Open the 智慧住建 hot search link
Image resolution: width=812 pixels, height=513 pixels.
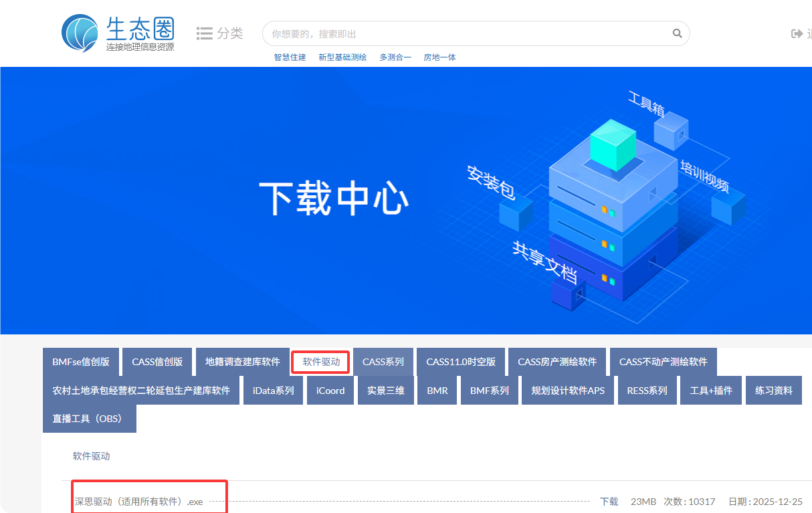(290, 58)
